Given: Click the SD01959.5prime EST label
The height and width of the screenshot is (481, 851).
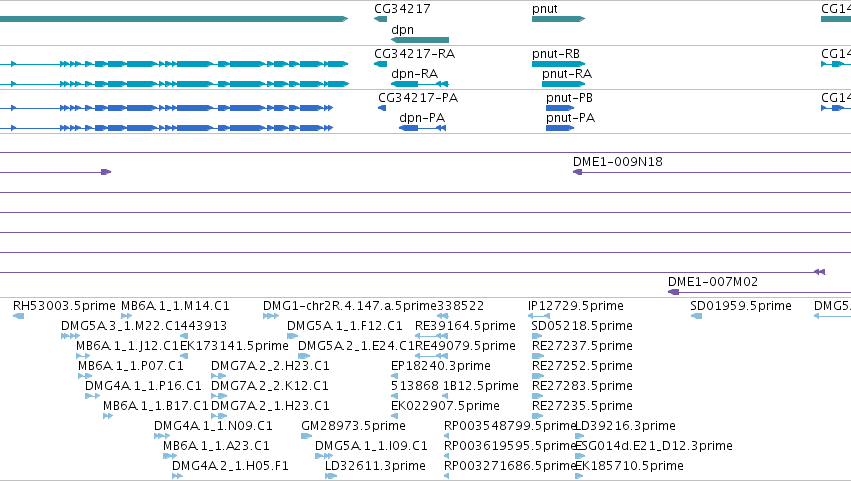Looking at the screenshot, I should [x=741, y=306].
